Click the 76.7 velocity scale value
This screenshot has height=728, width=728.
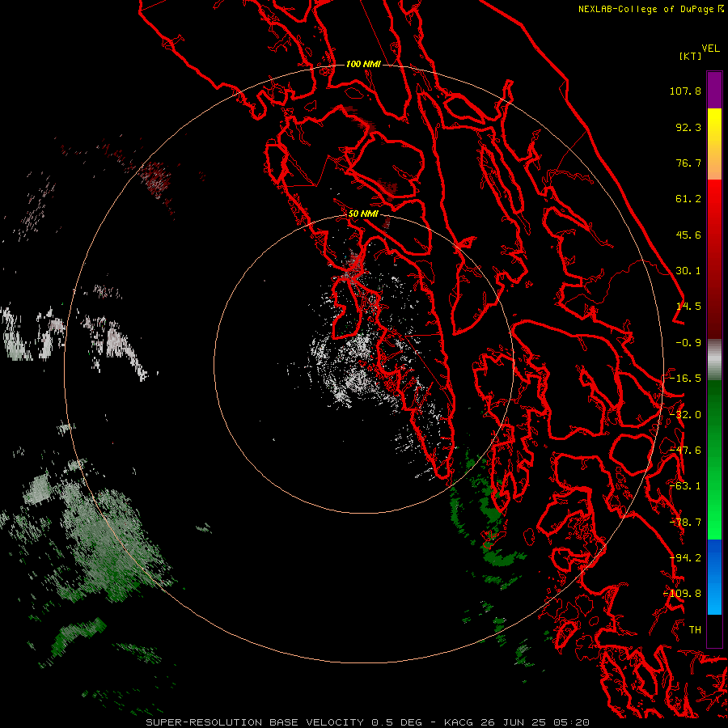coord(688,163)
